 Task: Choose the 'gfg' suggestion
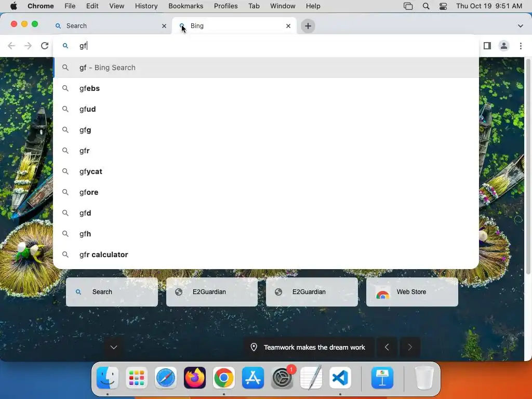267,130
